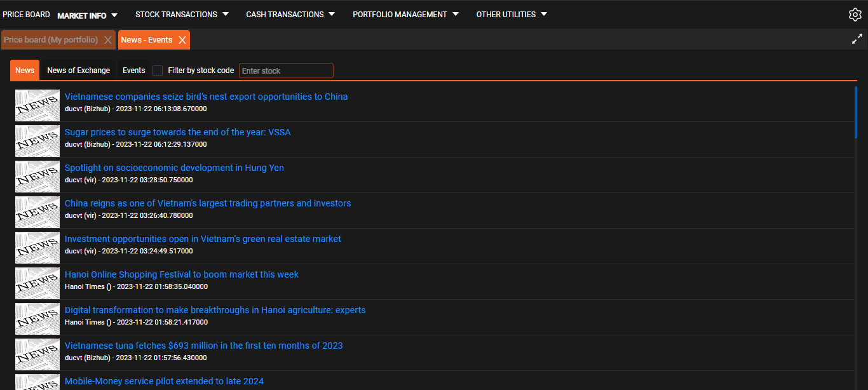Close the News - Events tab
This screenshot has height=390, width=868.
(x=182, y=40)
